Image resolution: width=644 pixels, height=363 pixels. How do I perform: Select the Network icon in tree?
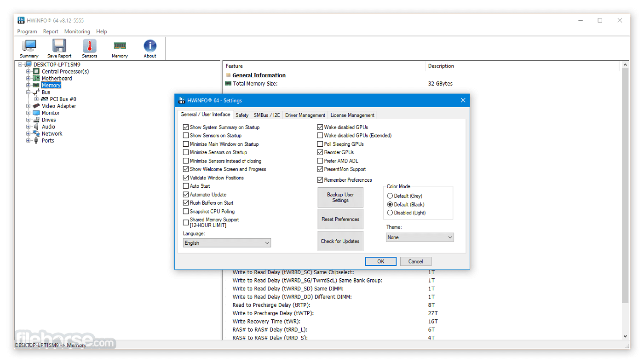coord(36,133)
